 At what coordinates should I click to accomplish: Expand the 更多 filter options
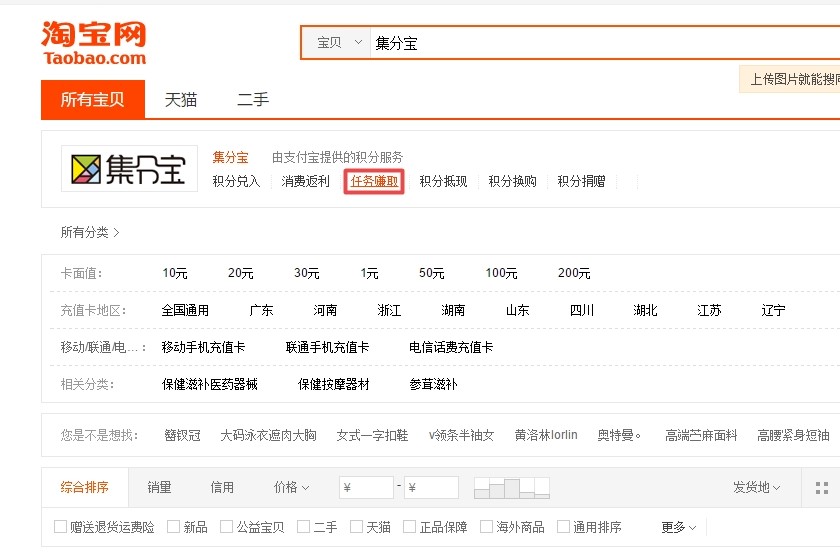[x=678, y=527]
